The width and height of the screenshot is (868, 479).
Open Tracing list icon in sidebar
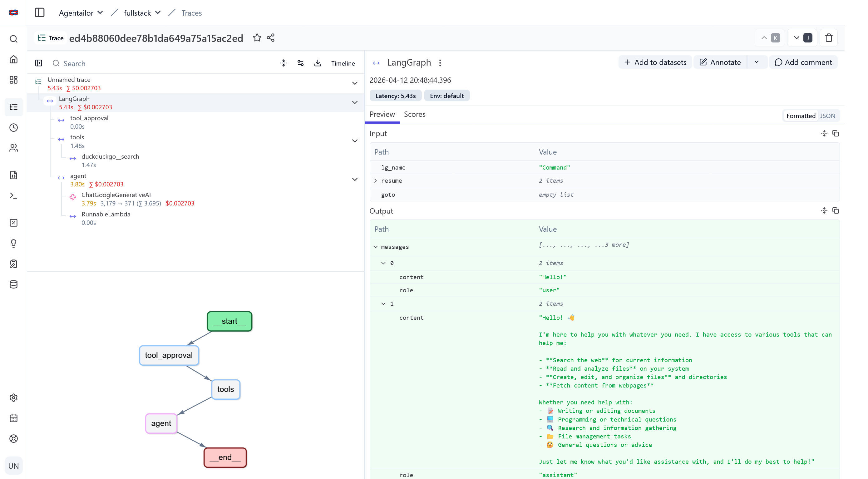click(x=13, y=107)
